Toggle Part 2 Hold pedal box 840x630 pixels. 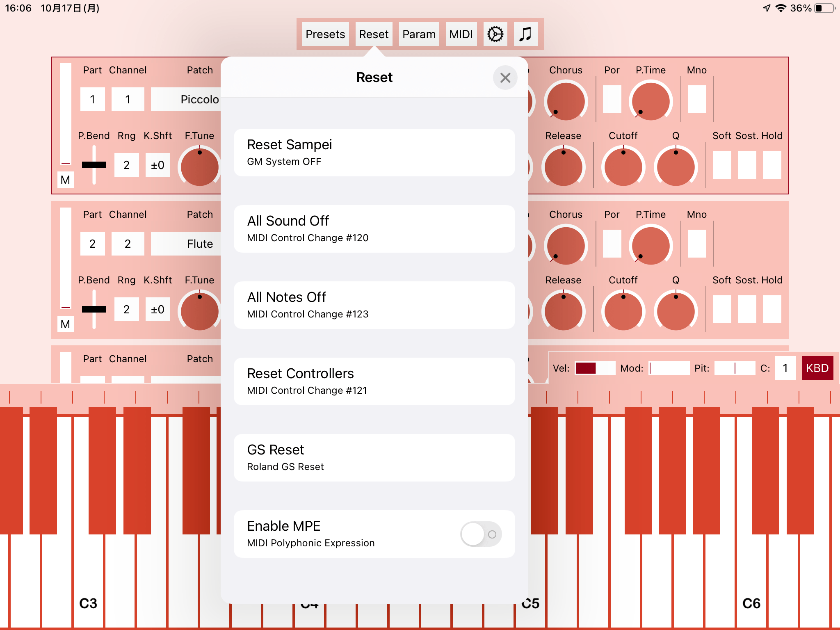coord(772,309)
